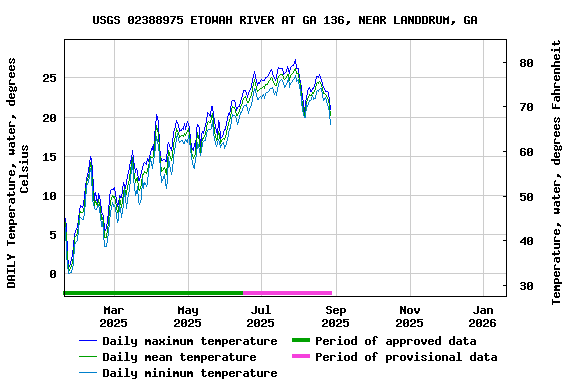Click the dark blue maximum temperature legend line
Viewport: 576px width, 384px height.
click(88, 341)
